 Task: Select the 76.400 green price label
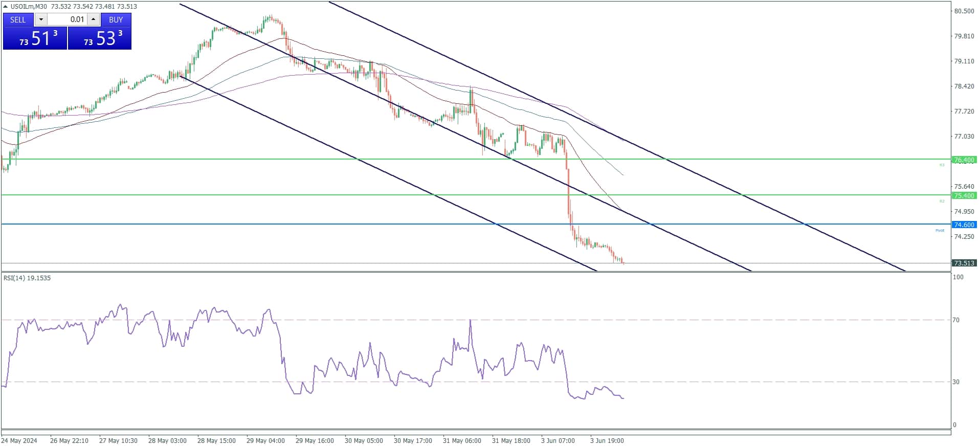click(964, 160)
